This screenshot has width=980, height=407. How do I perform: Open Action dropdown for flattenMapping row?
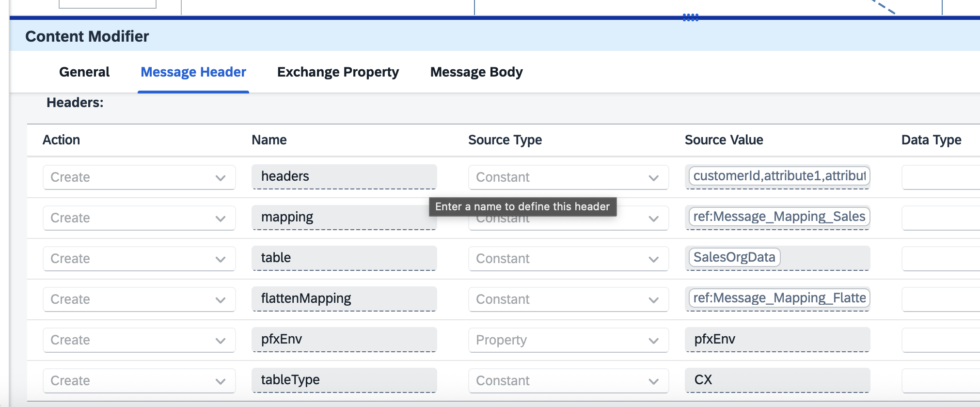(139, 299)
